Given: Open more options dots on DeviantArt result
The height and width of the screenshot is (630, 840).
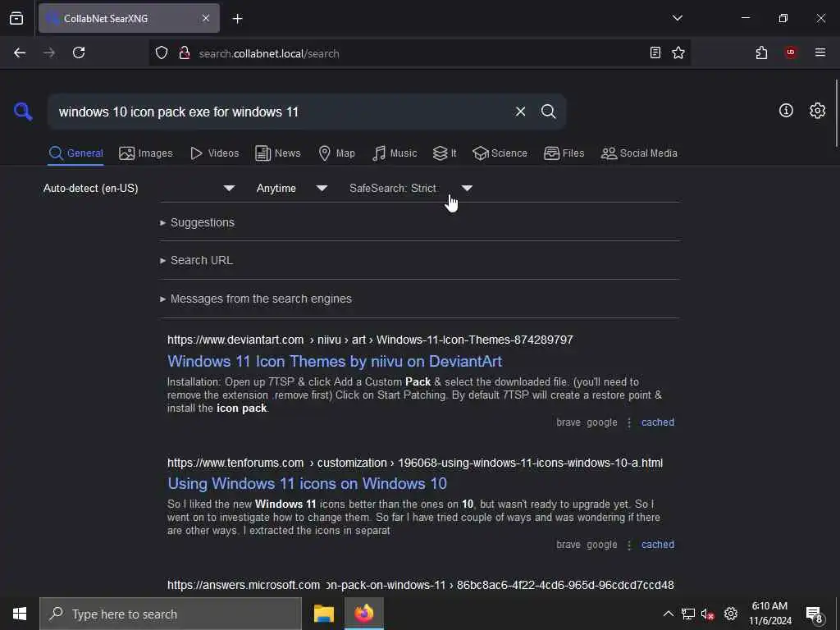Looking at the screenshot, I should (629, 422).
